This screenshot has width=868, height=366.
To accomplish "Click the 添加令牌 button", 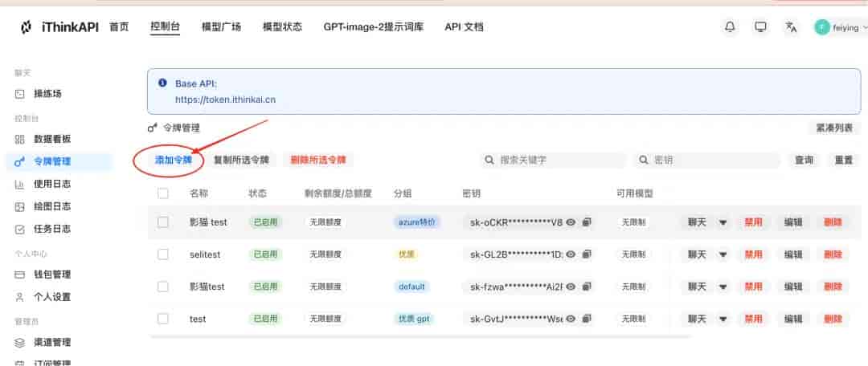I will coord(174,161).
